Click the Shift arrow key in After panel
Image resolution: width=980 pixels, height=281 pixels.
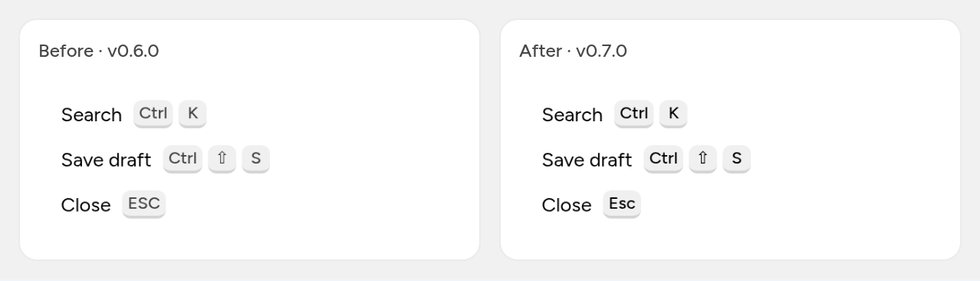[x=702, y=159]
